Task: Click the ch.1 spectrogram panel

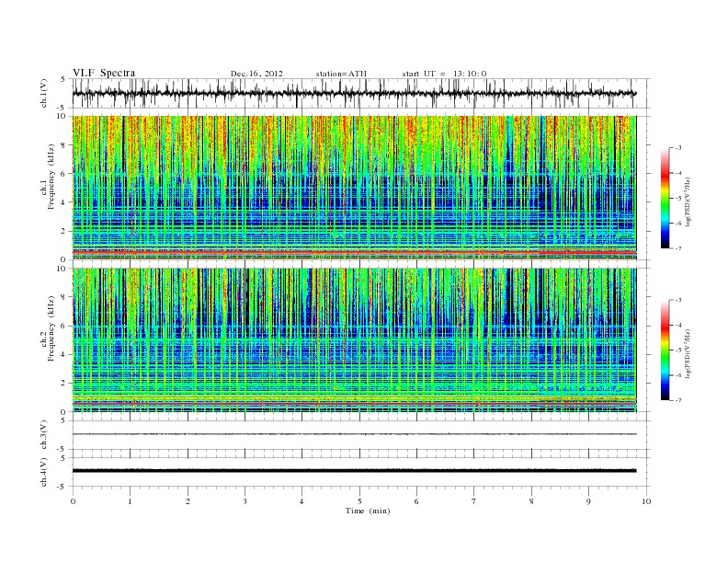Action: pos(354,188)
